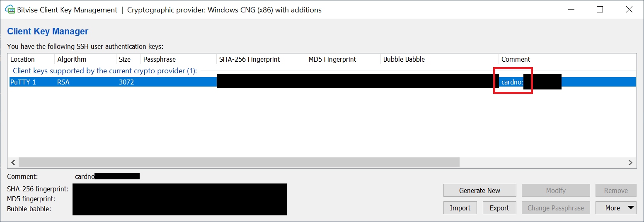
Task: Select the PuTTY 1 RSA key row
Action: point(83,82)
